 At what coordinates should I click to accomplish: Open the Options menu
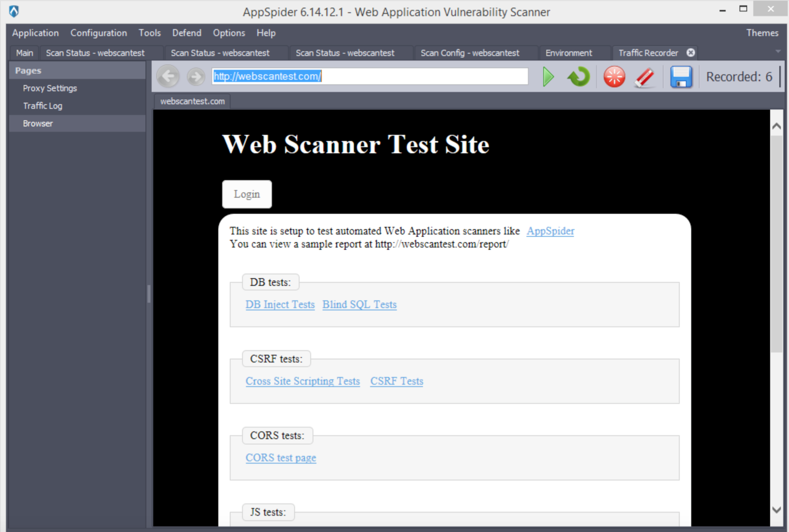coord(229,33)
